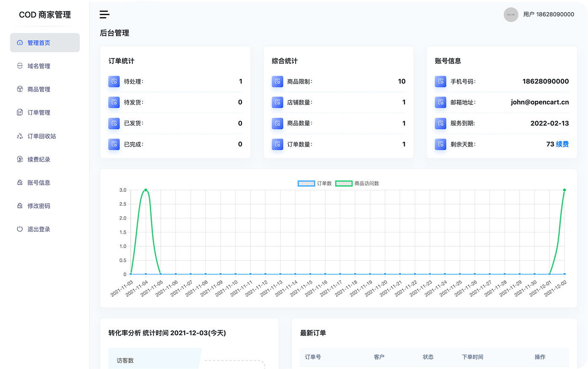The width and height of the screenshot is (588, 369).
Task: Toggle 订单数 series in chart legend
Action: (x=315, y=183)
